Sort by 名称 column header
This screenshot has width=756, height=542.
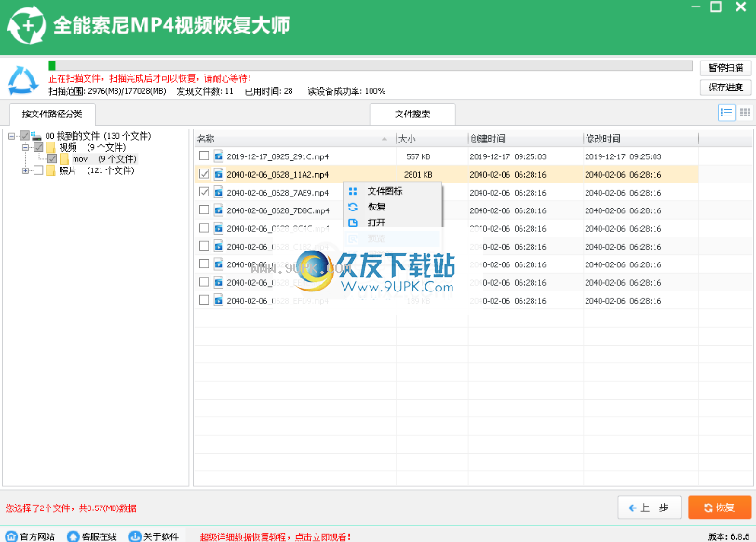pos(294,139)
